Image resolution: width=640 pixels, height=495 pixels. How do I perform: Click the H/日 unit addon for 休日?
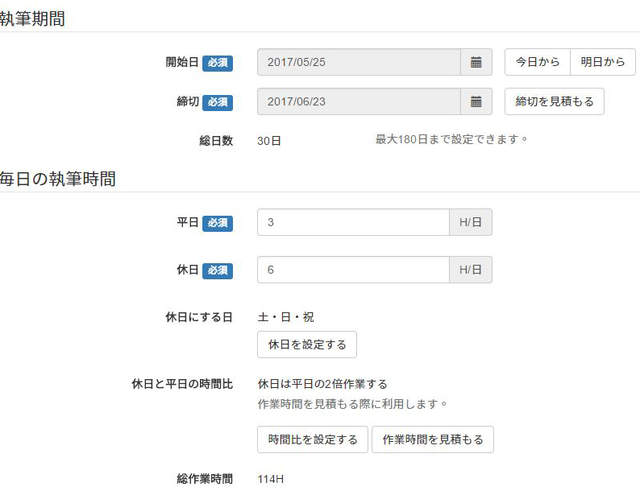click(471, 270)
